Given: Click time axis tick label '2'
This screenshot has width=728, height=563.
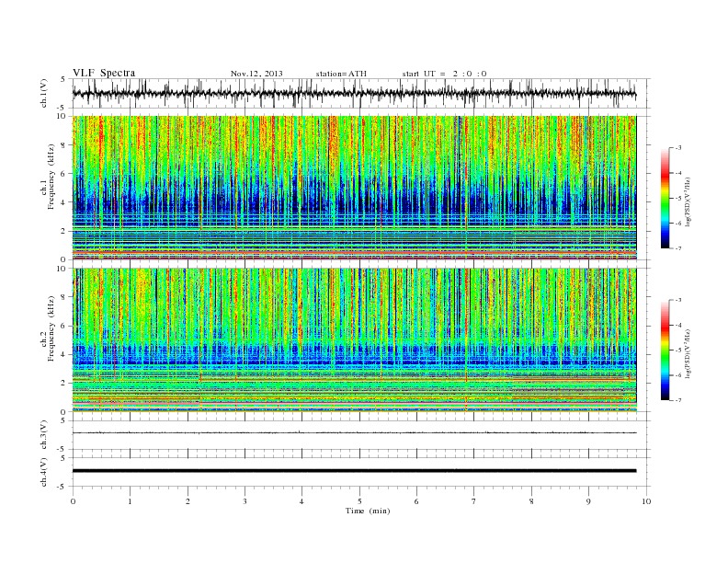Looking at the screenshot, I should coord(188,501).
